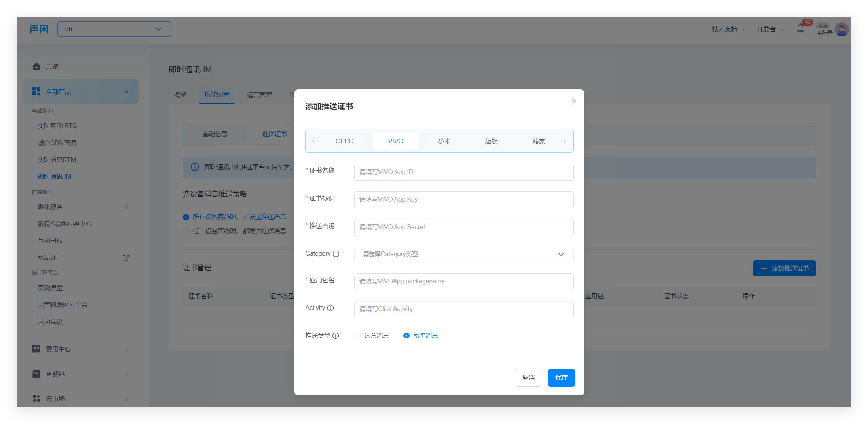The width and height of the screenshot is (868, 424).
Task: Click the 推送密钥 input field
Action: point(463,227)
